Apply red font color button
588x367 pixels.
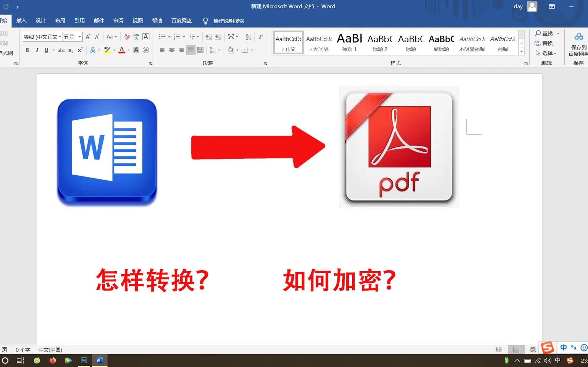pos(122,50)
